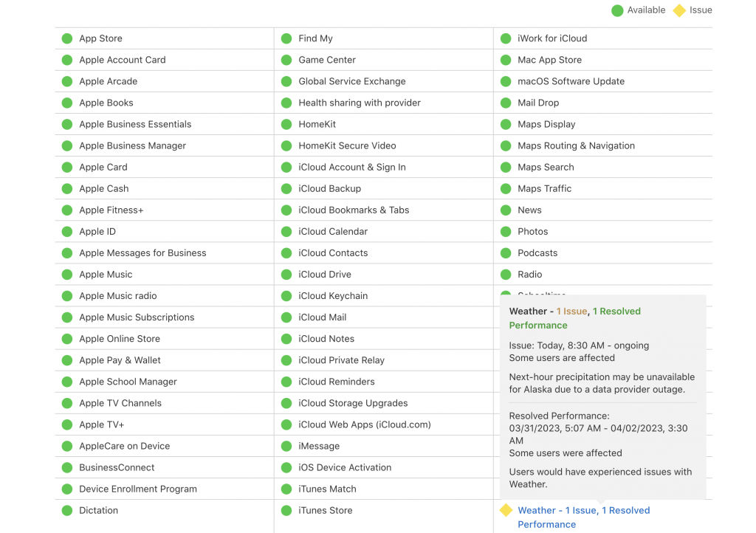The height and width of the screenshot is (533, 756).
Task: Select the green status dot for Photos
Action: [x=506, y=232]
